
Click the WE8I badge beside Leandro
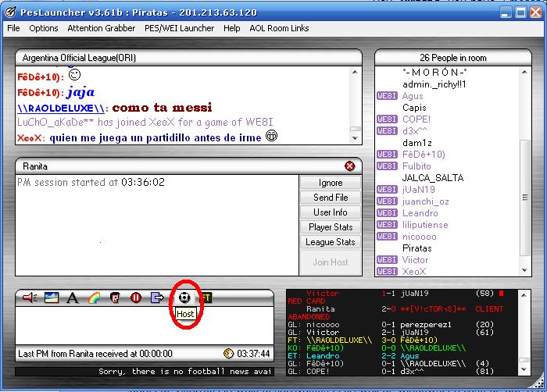click(x=387, y=212)
